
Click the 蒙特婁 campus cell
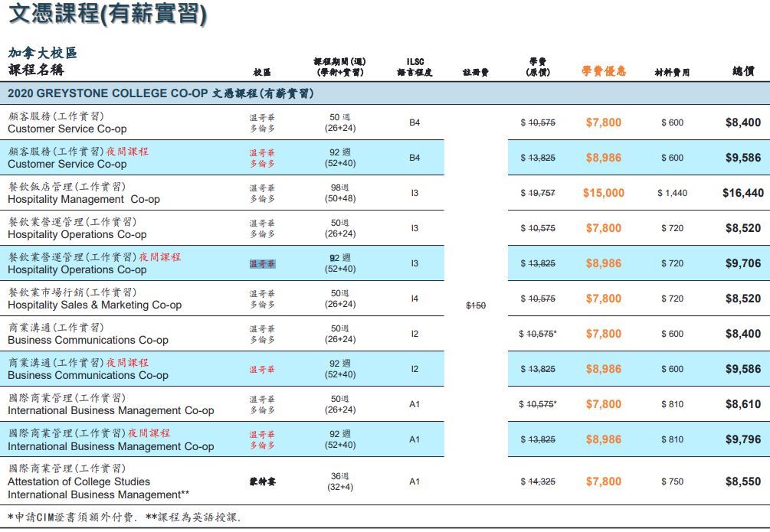pos(262,481)
